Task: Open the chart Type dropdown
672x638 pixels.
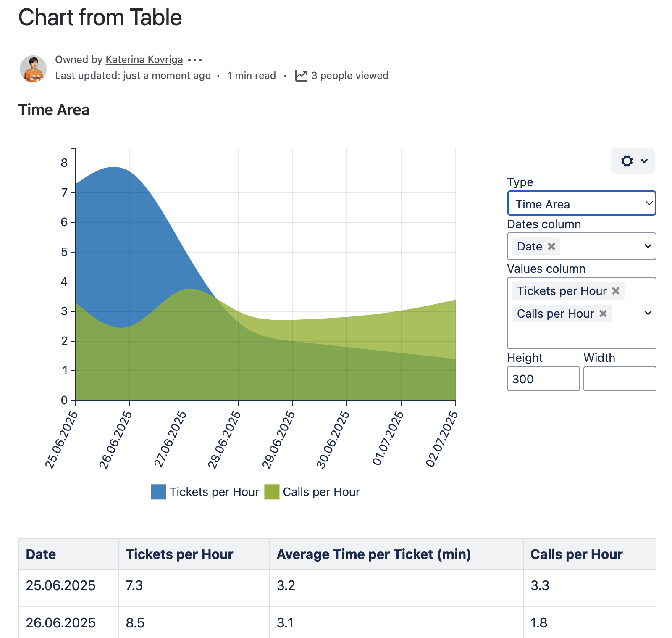Action: point(581,204)
